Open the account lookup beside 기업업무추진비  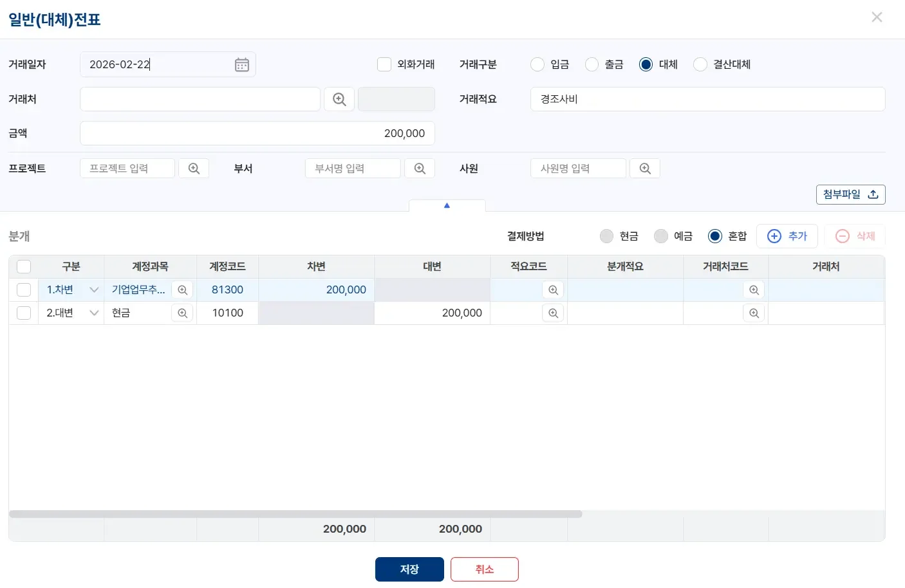(182, 289)
